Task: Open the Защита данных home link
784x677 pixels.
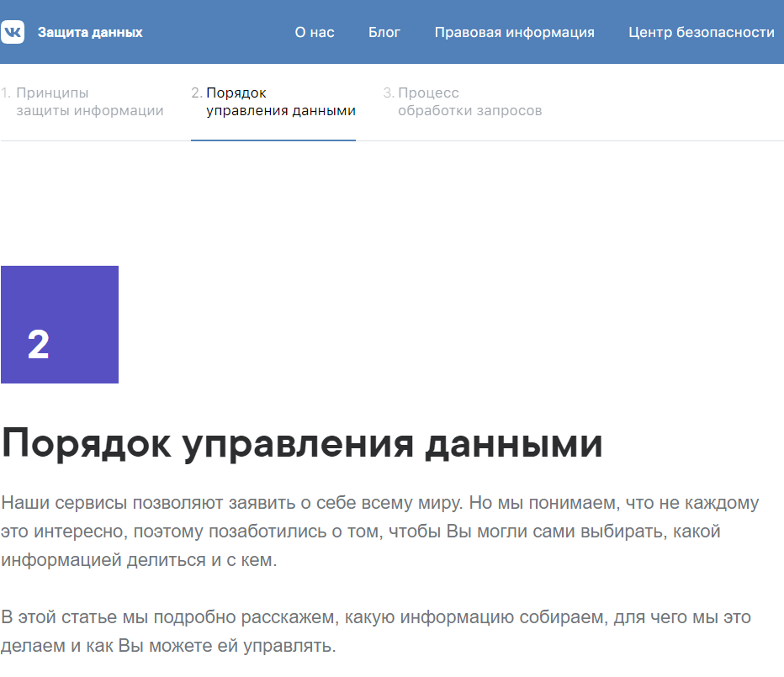Action: tap(90, 33)
